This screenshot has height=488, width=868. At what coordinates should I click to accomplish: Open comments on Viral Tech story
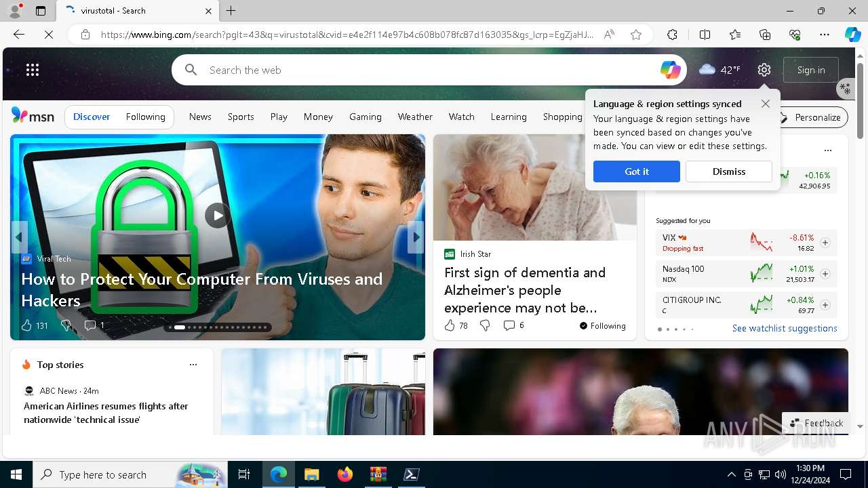click(94, 325)
